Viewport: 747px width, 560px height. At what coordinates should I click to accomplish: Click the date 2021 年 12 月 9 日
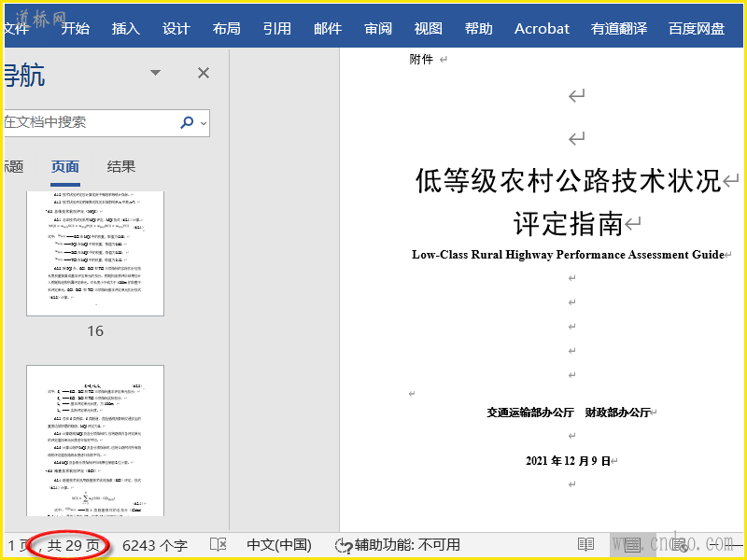(x=568, y=461)
